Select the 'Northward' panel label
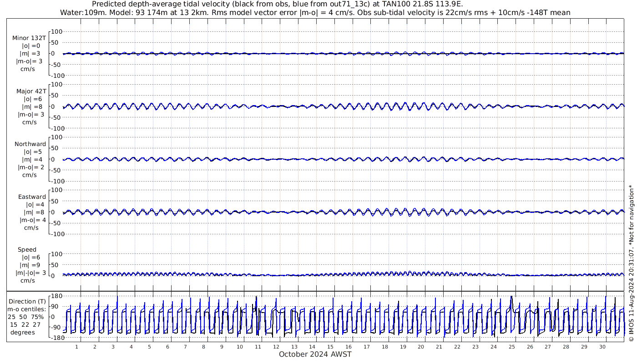 point(30,144)
